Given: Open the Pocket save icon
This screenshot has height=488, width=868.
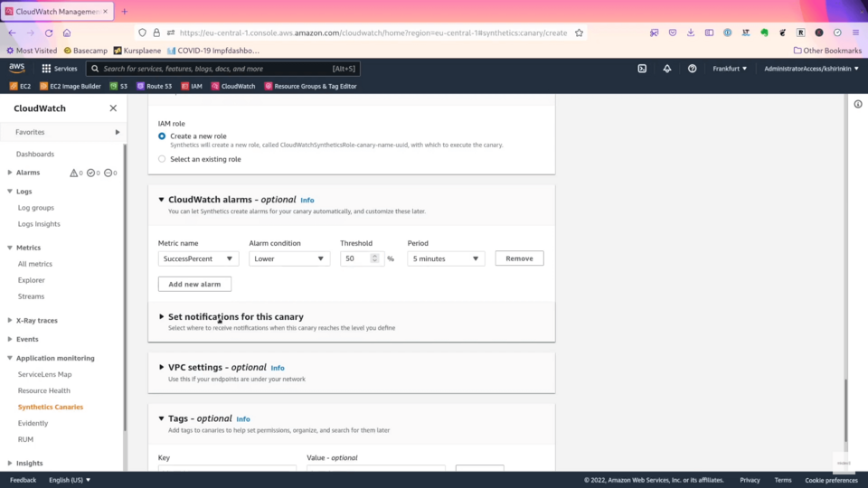Looking at the screenshot, I should pyautogui.click(x=673, y=33).
